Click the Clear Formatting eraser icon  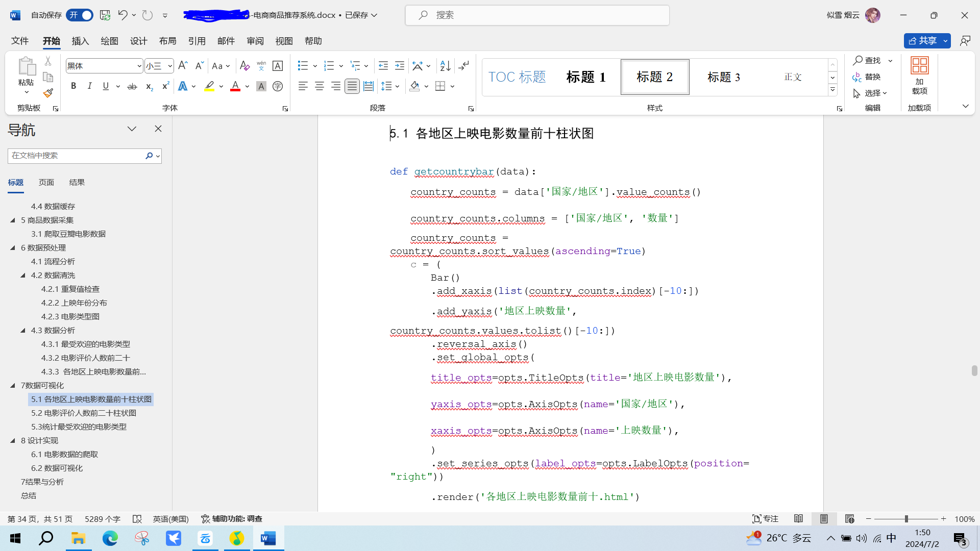tap(244, 66)
